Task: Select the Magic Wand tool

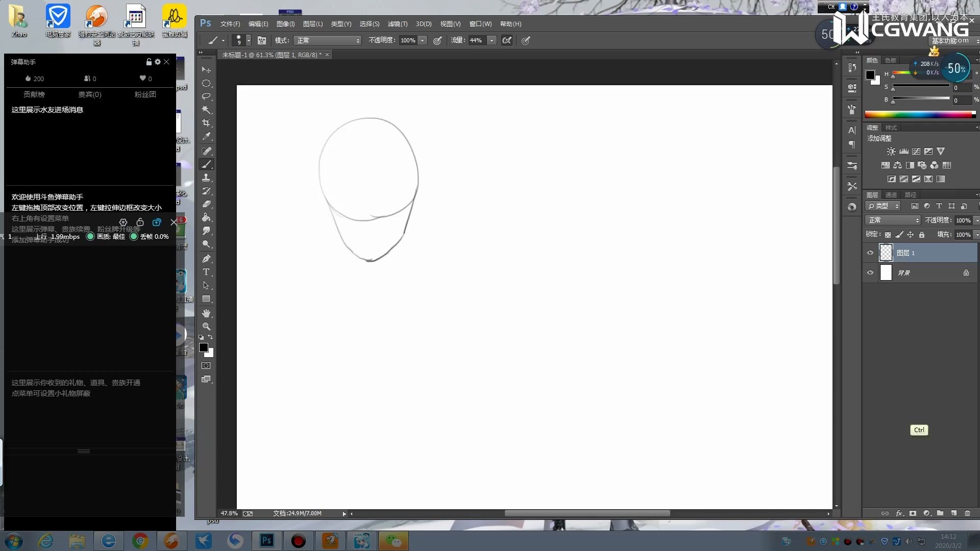Action: click(x=206, y=110)
